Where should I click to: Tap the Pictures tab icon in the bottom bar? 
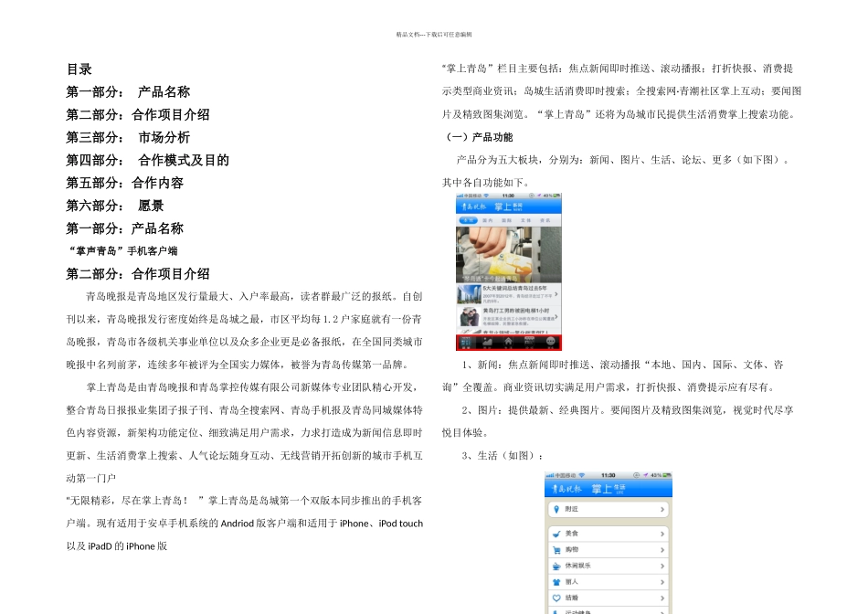pos(487,343)
